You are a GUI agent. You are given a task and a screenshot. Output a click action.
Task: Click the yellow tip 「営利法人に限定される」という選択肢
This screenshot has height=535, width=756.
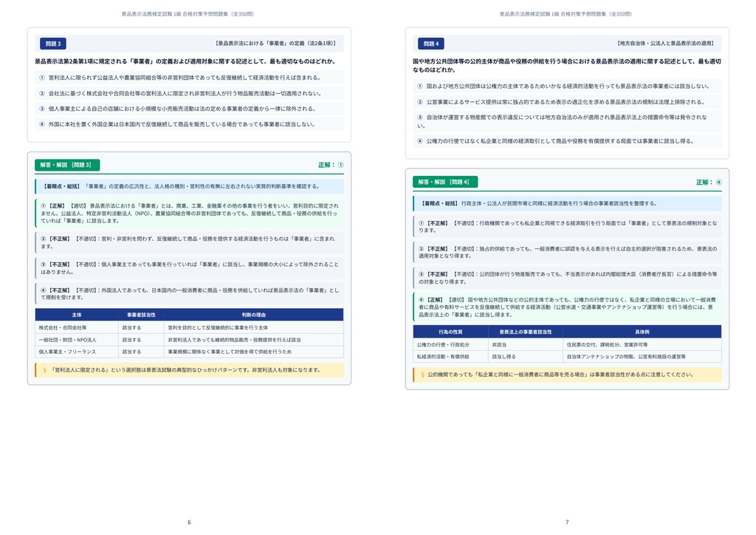(x=189, y=370)
